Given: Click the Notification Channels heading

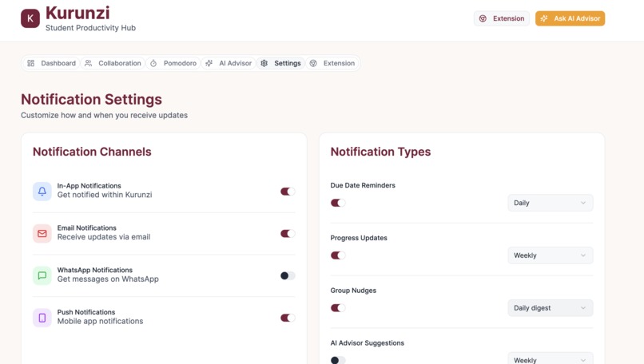Looking at the screenshot, I should pyautogui.click(x=92, y=152).
